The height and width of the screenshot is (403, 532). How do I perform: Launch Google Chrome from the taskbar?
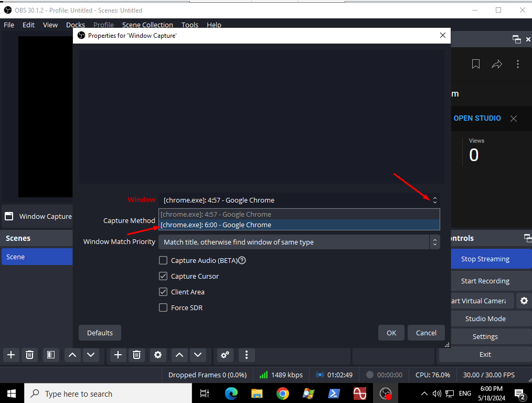pyautogui.click(x=283, y=394)
